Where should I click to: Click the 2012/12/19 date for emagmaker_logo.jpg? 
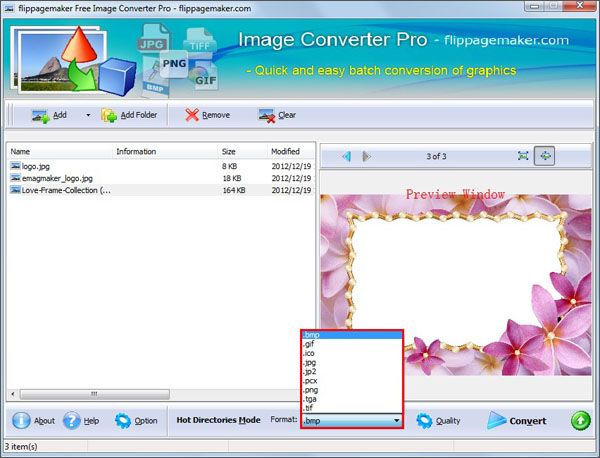[291, 178]
